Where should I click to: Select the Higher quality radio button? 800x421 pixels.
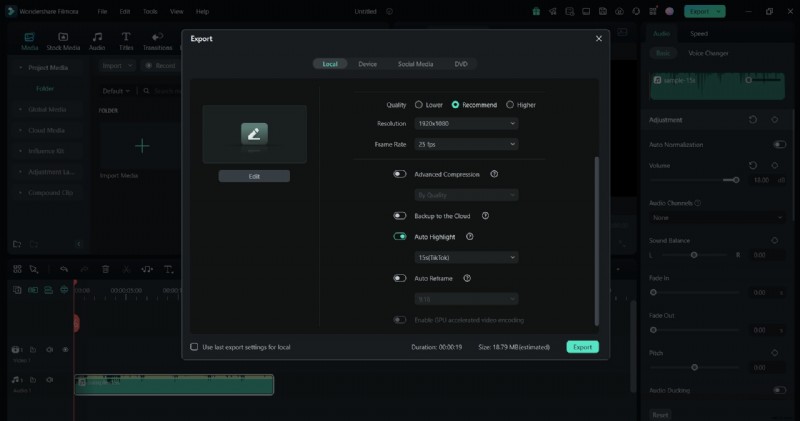point(510,104)
